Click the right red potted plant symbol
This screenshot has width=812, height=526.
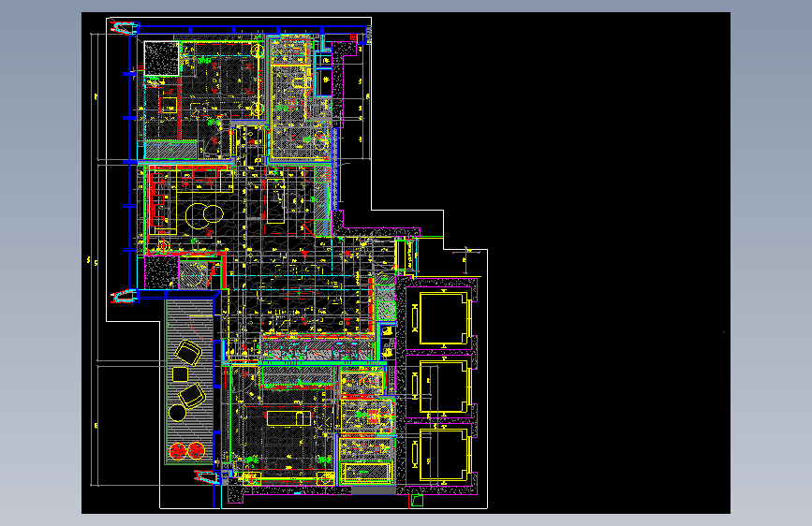click(x=197, y=450)
